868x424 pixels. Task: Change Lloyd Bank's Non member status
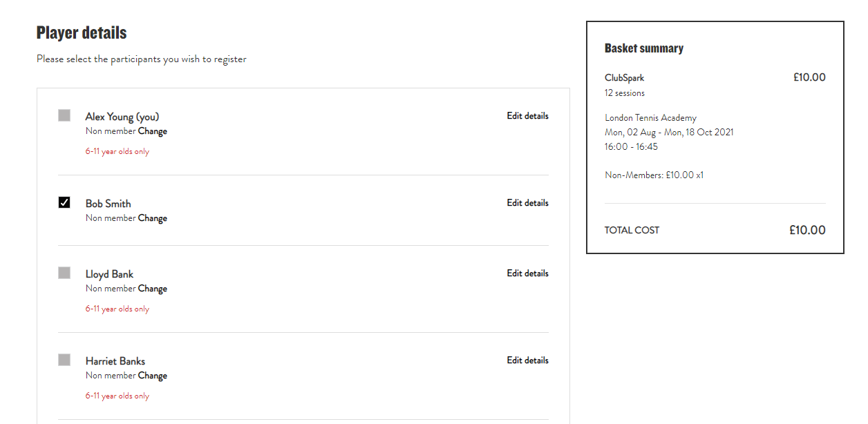point(153,289)
